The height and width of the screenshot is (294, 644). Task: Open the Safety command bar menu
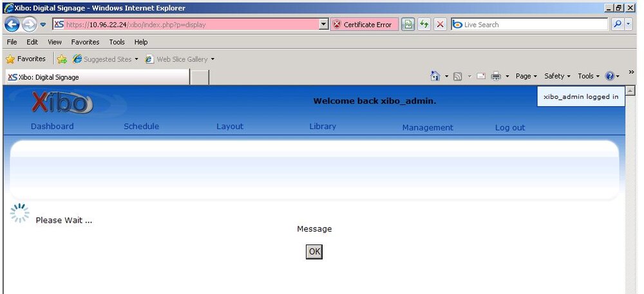point(557,77)
